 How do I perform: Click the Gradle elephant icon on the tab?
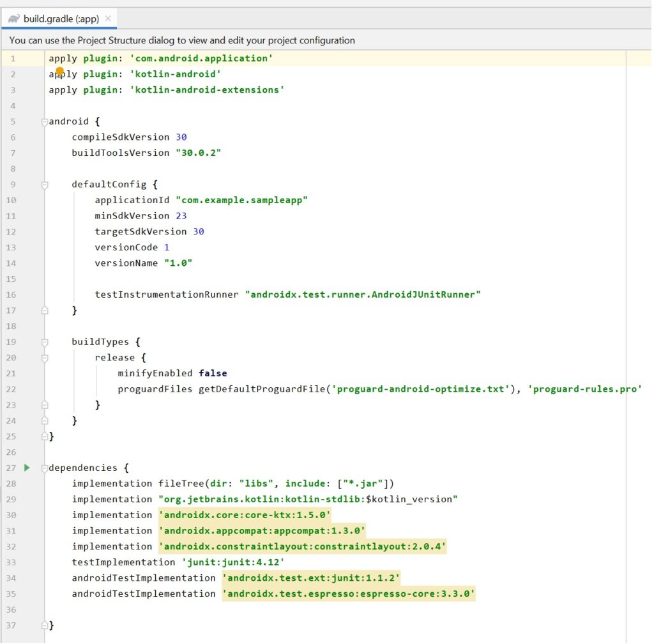tap(14, 19)
